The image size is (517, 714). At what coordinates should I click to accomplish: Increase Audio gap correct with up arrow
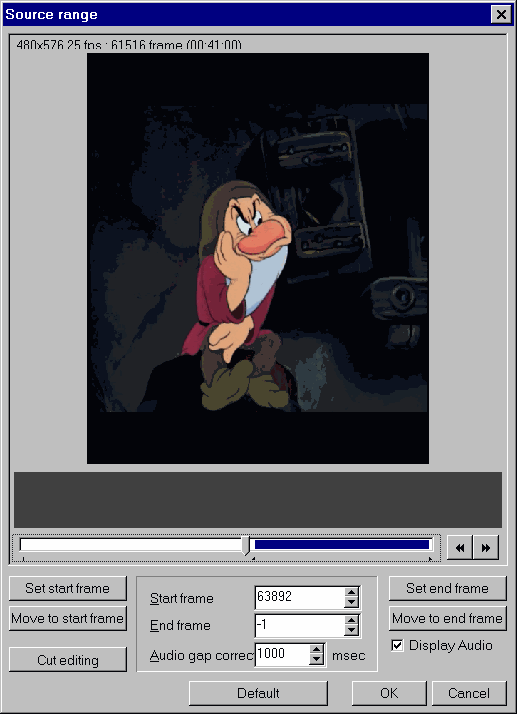317,649
